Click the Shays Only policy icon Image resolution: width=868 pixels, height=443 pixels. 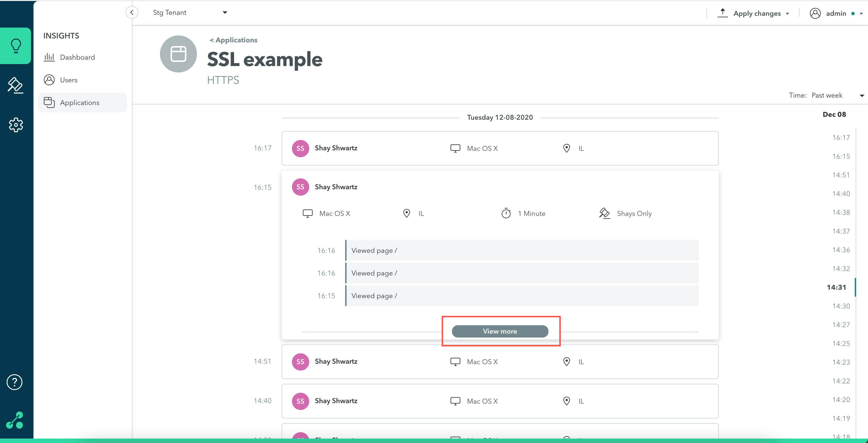click(605, 213)
